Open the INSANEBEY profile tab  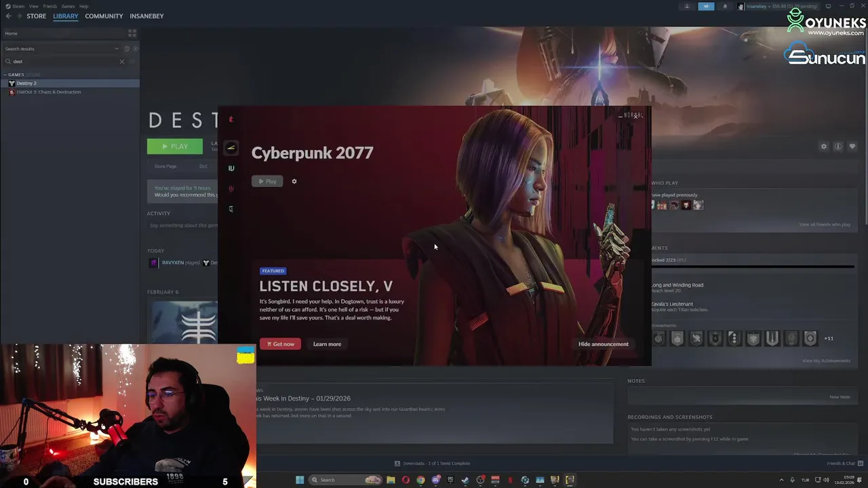[146, 16]
